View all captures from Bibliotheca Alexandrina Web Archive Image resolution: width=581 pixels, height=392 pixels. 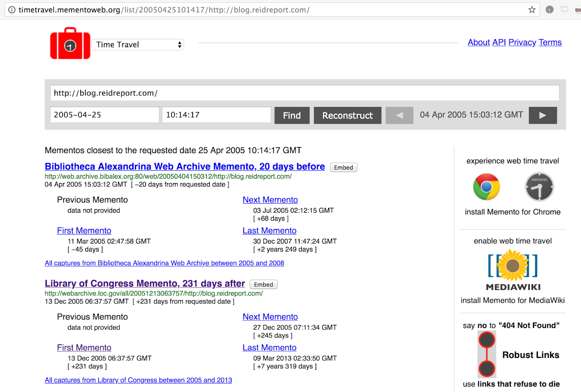164,263
